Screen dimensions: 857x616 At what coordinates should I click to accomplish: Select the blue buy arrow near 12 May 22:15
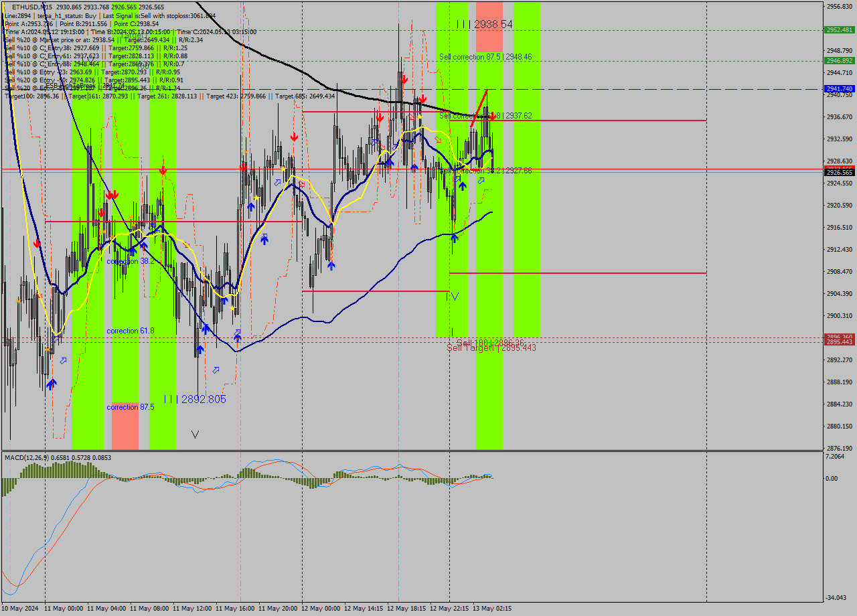coord(462,185)
